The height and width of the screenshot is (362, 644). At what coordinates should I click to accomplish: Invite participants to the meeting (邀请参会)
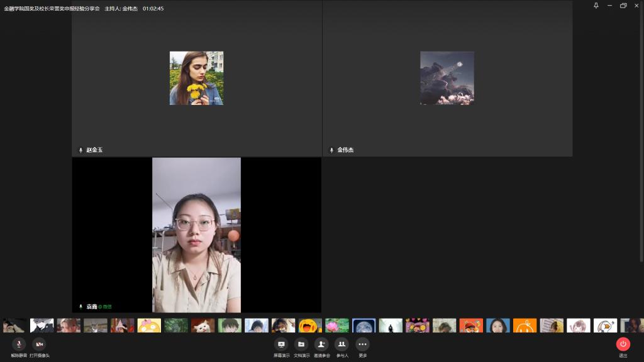pos(321,344)
